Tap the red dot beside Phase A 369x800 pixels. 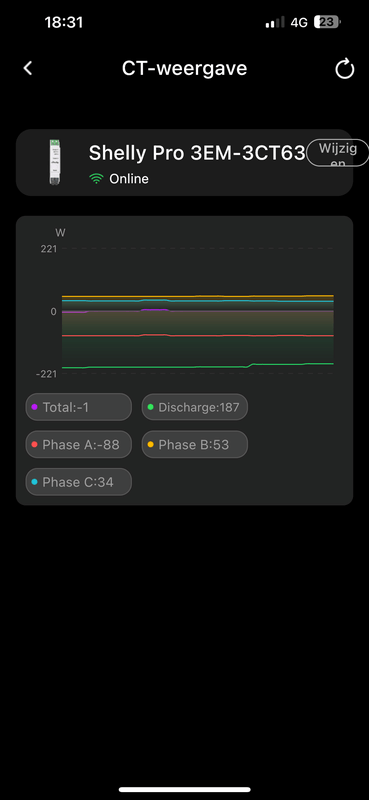(34, 444)
